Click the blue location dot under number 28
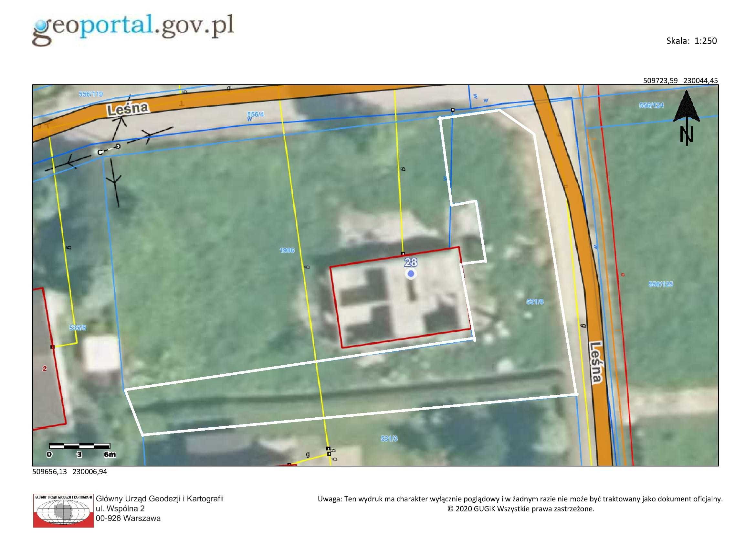The height and width of the screenshot is (535, 756). tap(411, 274)
